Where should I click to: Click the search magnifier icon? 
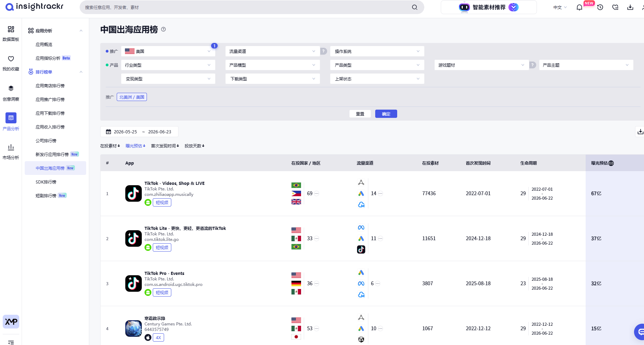(x=415, y=7)
